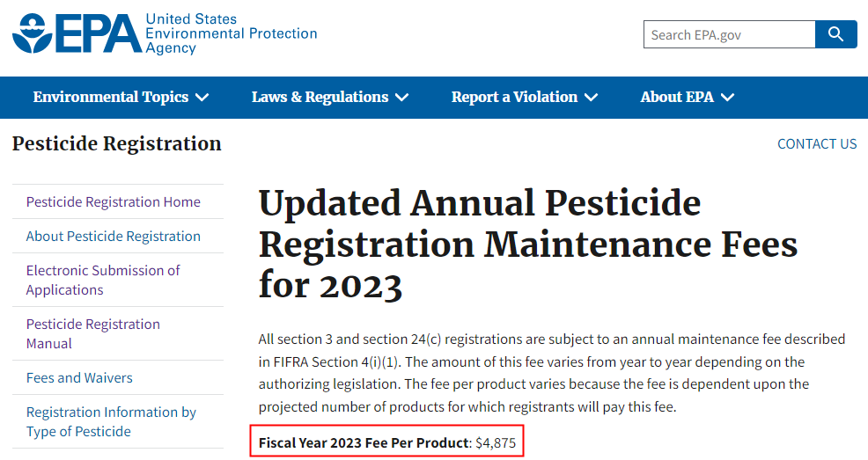Image resolution: width=868 pixels, height=460 pixels.
Task: Click the magnifying glass search button
Action: point(836,34)
